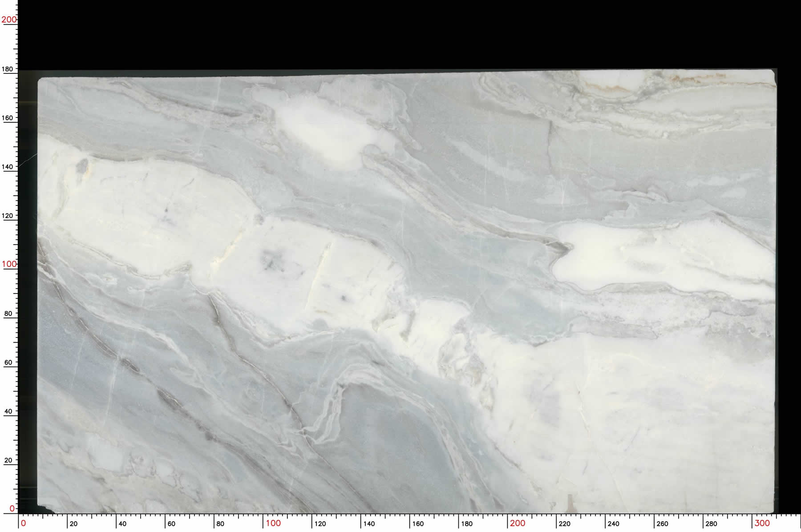801x532 pixels.
Task: Click the red 300 mark on horizontal ruler
Action: pos(762,523)
